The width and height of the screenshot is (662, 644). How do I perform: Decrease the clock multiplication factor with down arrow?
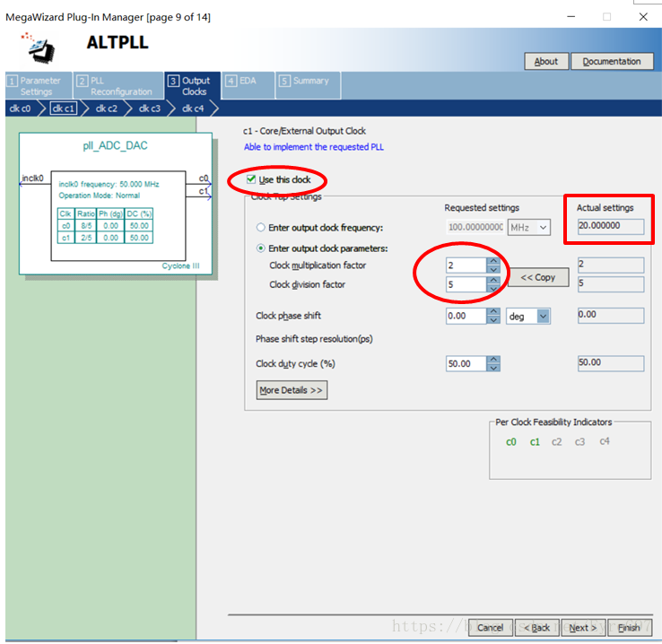493,269
